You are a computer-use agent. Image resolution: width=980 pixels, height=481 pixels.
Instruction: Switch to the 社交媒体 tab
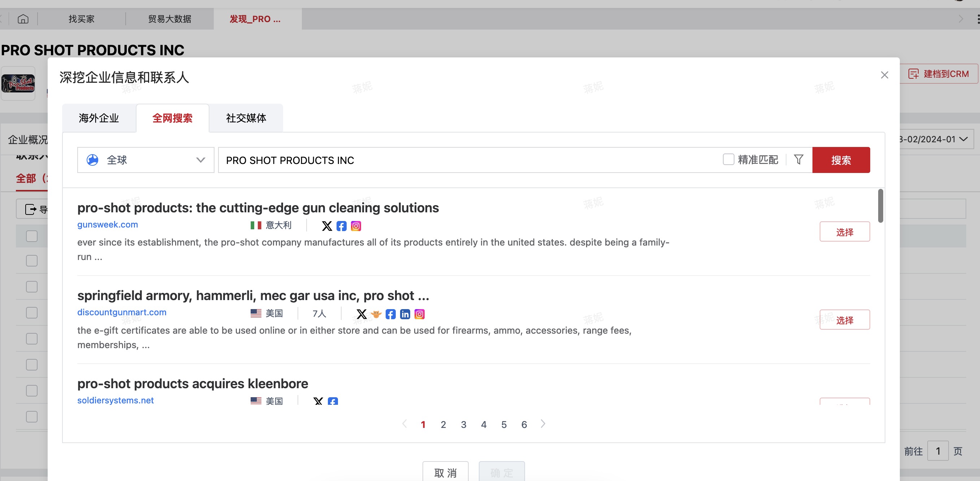(x=246, y=118)
